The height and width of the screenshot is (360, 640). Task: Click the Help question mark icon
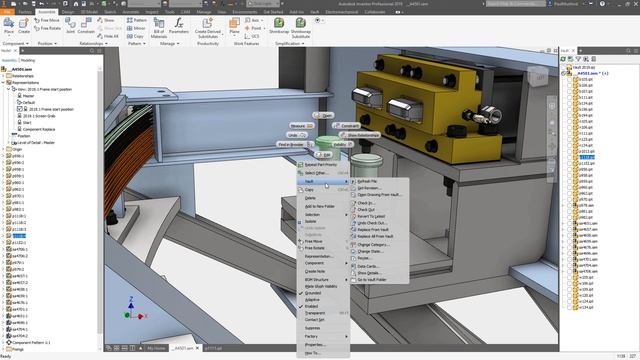point(602,4)
